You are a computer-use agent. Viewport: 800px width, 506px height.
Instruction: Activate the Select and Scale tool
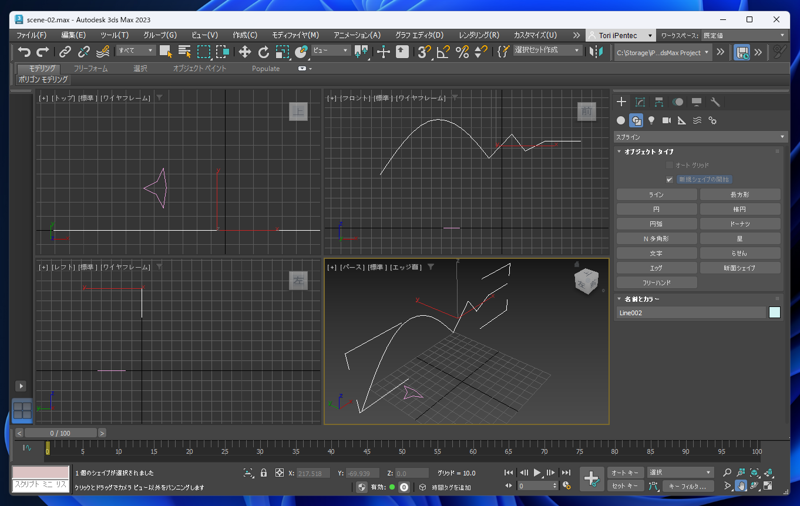coord(282,52)
